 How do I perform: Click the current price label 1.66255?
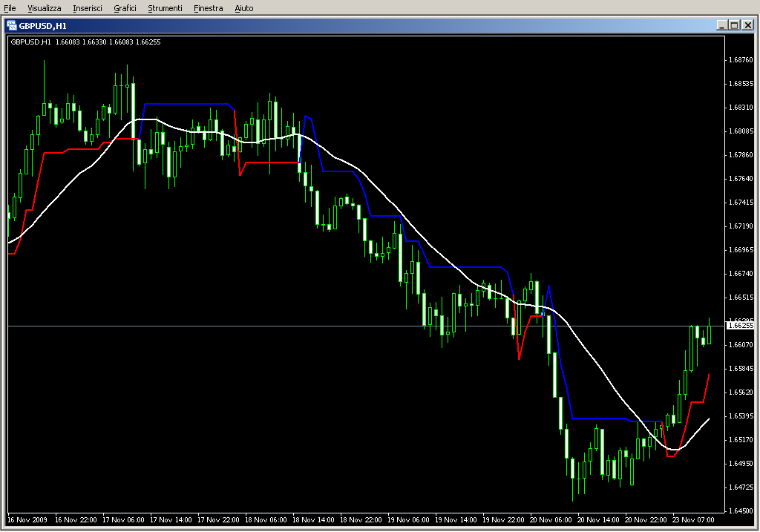point(740,325)
